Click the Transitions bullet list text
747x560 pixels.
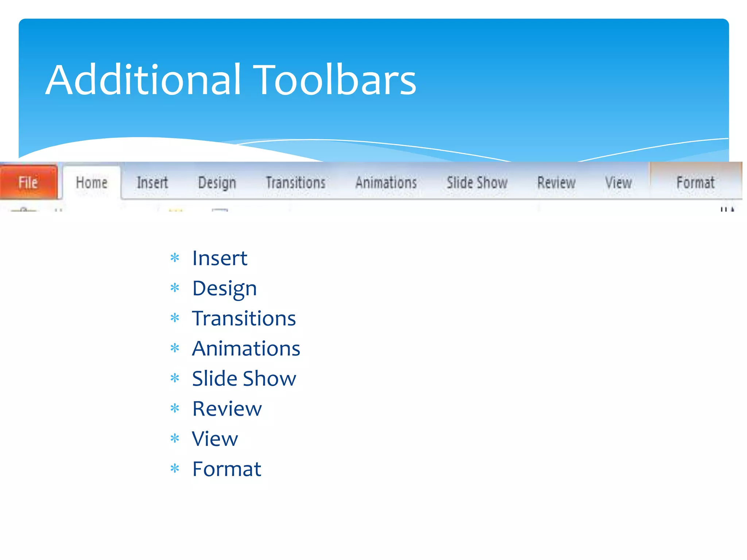coord(244,318)
